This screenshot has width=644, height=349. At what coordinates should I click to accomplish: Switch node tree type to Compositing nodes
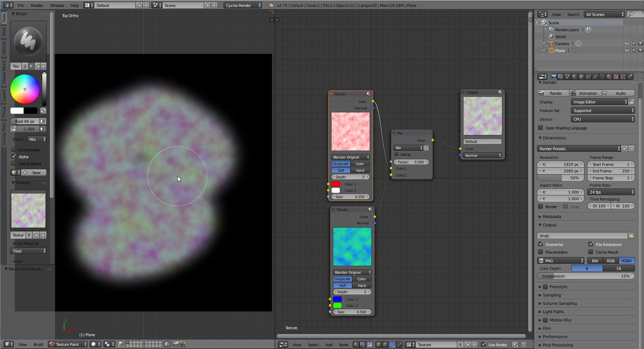363,344
